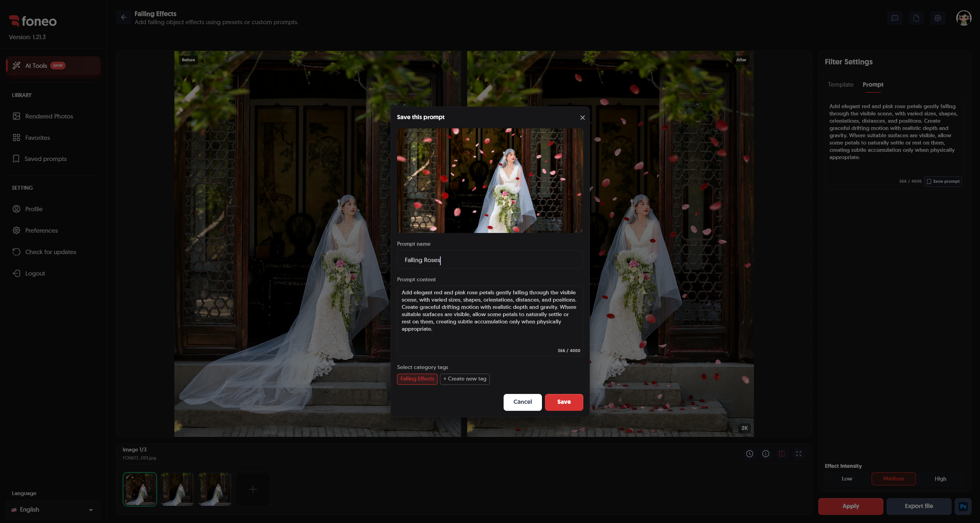The image size is (980, 523).
Task: Go to Favorites
Action: tap(53, 138)
